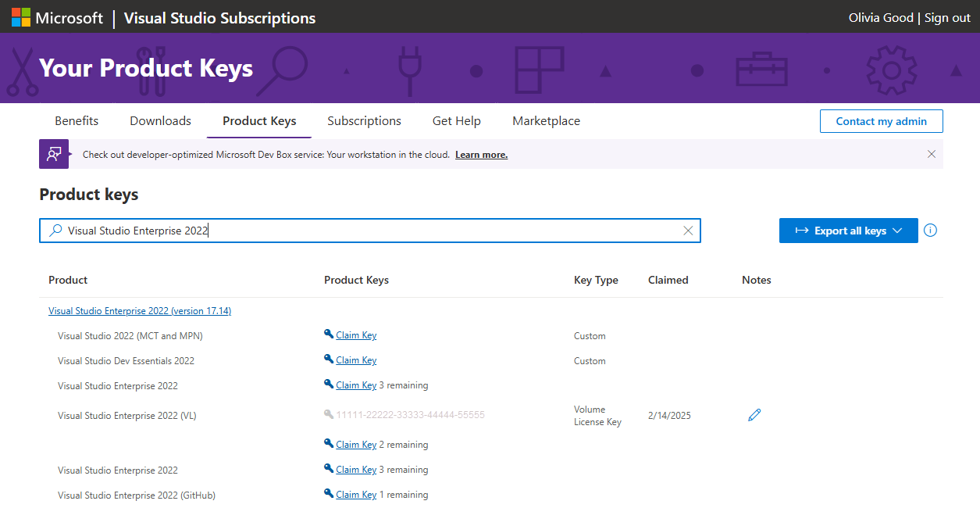Clear the product key search field

click(x=688, y=231)
